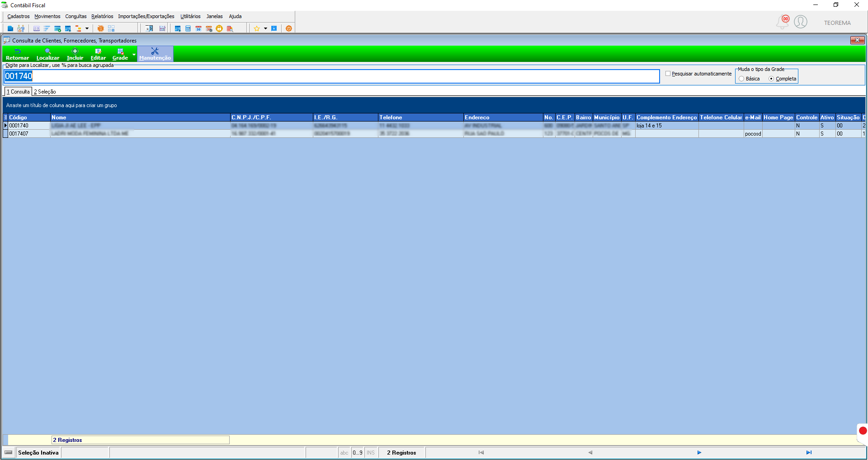Enable Pesquisar automaticamente checkbox
The height and width of the screenshot is (460, 868).
pos(668,74)
